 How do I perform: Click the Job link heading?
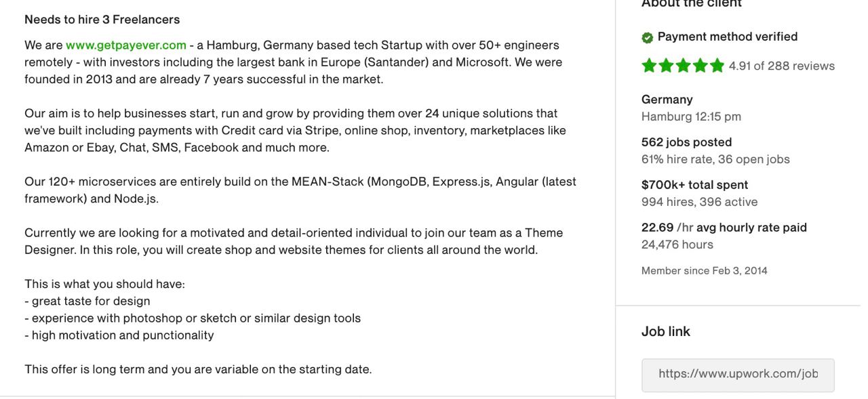[x=666, y=331]
